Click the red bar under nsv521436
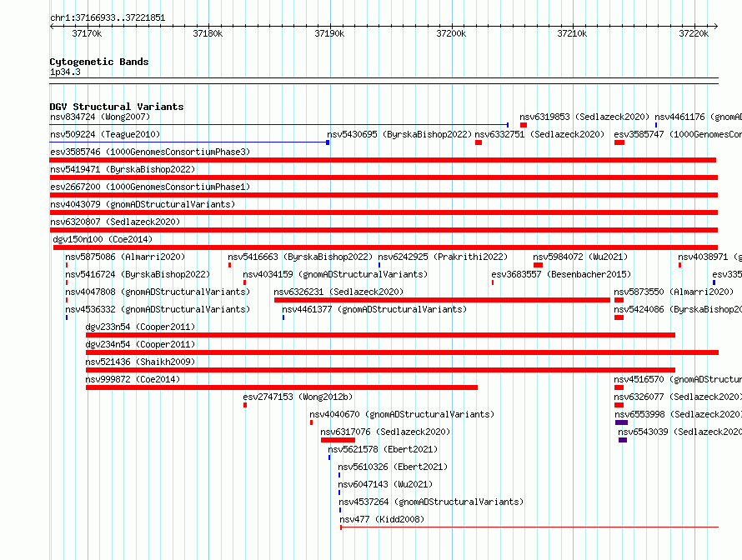Screen dimensions: 742x560 click(380, 370)
